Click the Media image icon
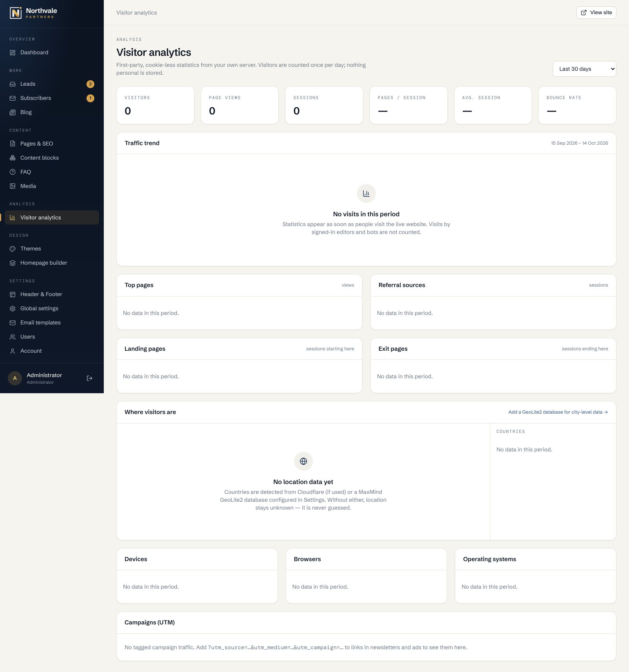629x672 pixels. point(13,186)
